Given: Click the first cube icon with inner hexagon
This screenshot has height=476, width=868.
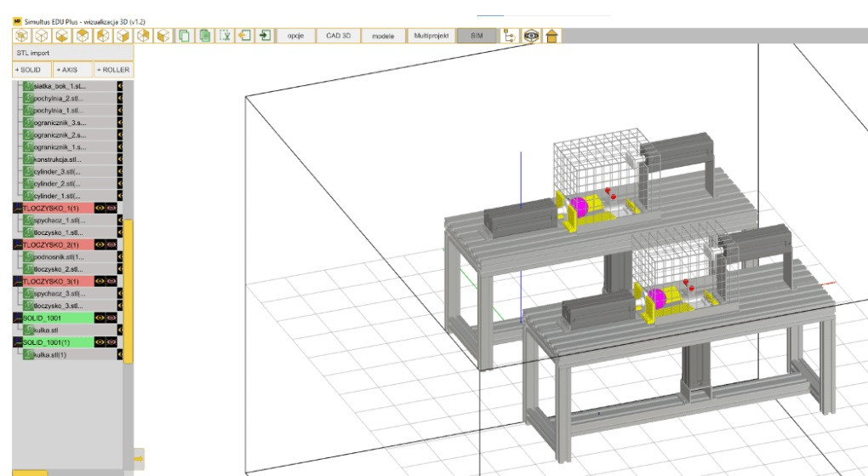Looking at the screenshot, I should [21, 36].
